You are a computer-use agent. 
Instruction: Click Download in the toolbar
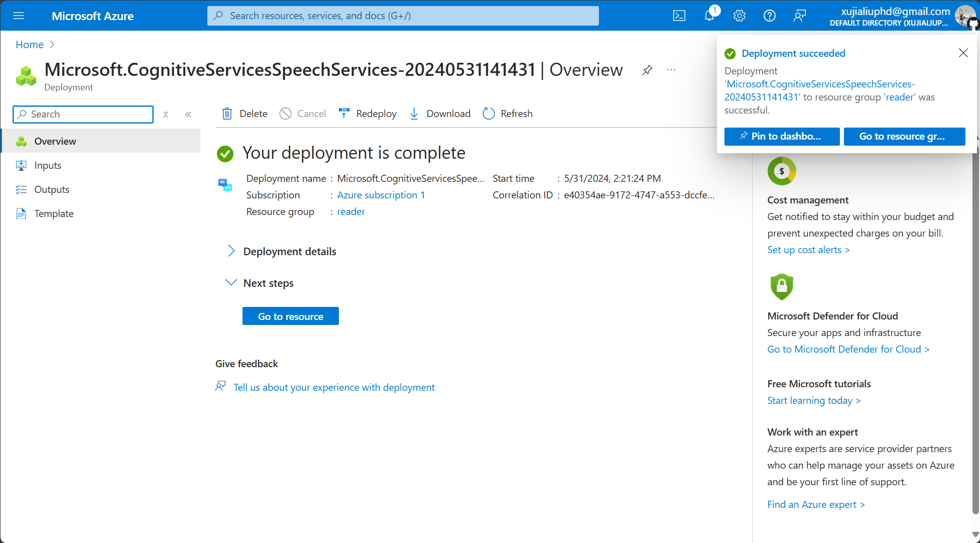440,114
